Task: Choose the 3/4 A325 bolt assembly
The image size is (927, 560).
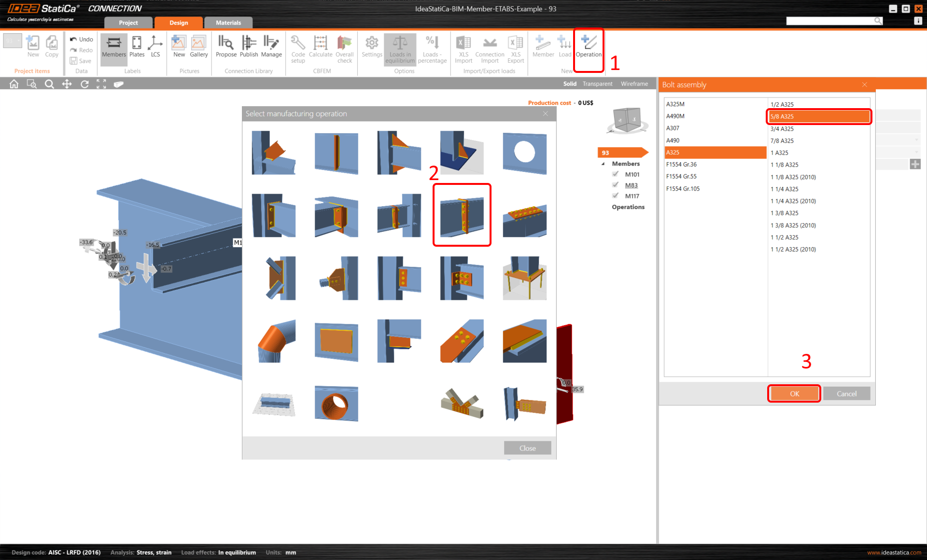Action: [782, 129]
